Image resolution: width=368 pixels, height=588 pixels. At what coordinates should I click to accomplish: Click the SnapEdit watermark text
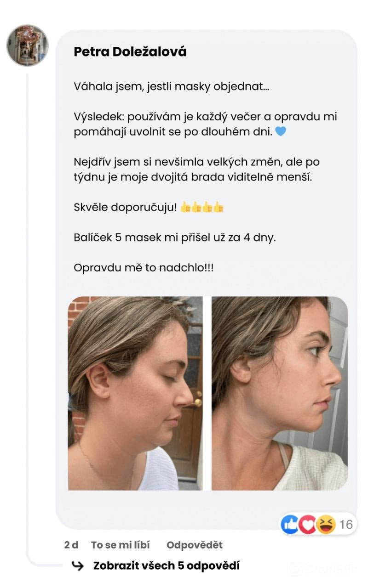tap(329, 569)
